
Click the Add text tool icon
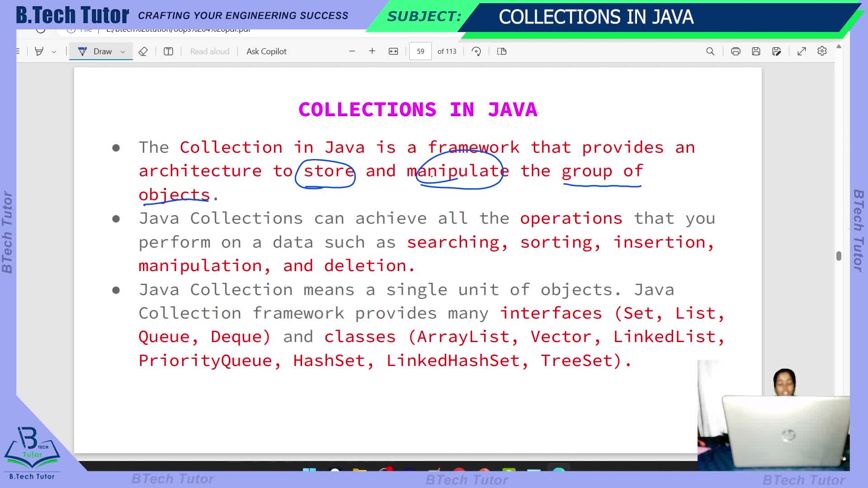(168, 52)
